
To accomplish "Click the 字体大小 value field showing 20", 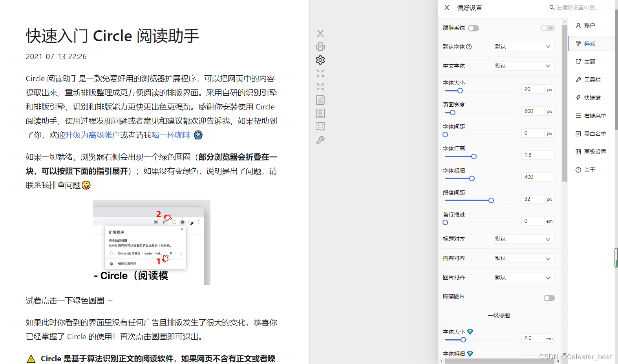I will pyautogui.click(x=533, y=89).
